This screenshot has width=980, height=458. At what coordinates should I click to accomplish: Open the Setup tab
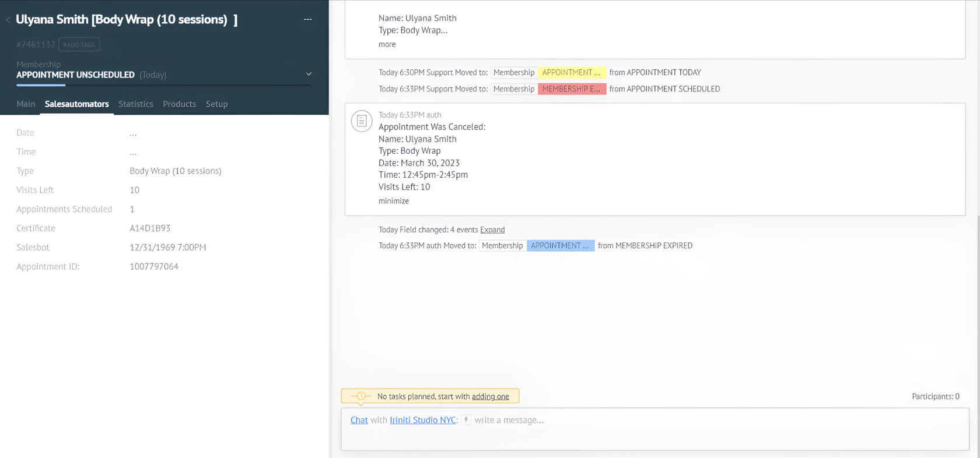(216, 104)
